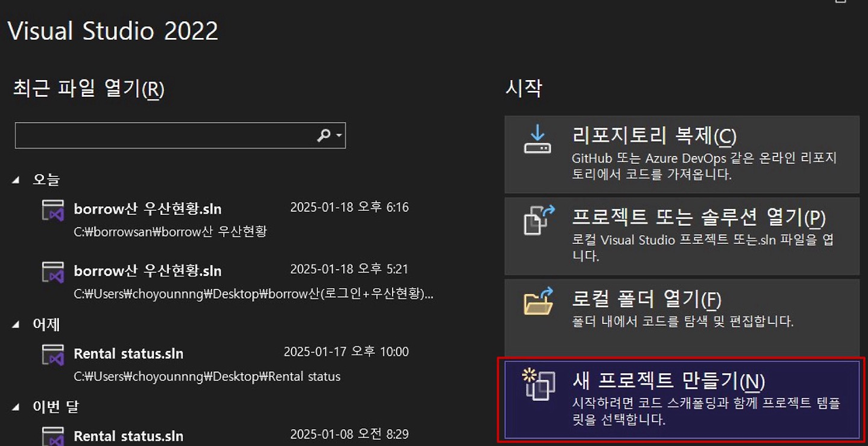
Task: Click the 어제 group label
Action: (46, 325)
